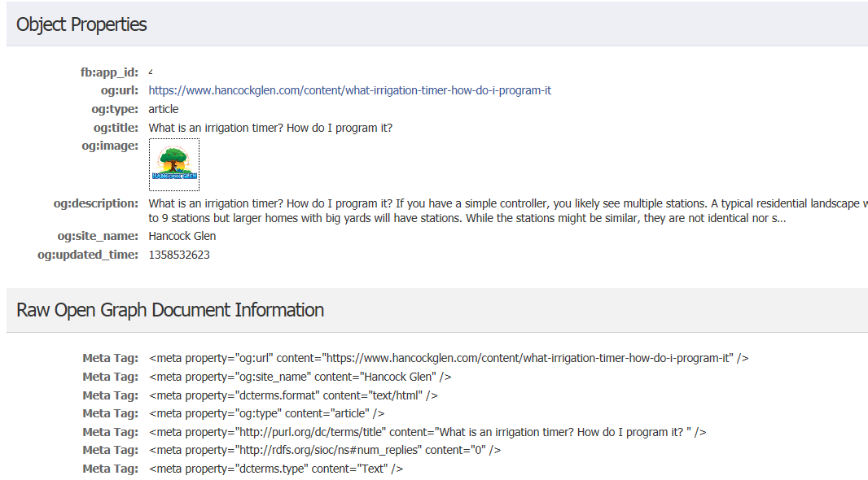
Task: Click the 'og:title:' property label
Action: point(116,128)
